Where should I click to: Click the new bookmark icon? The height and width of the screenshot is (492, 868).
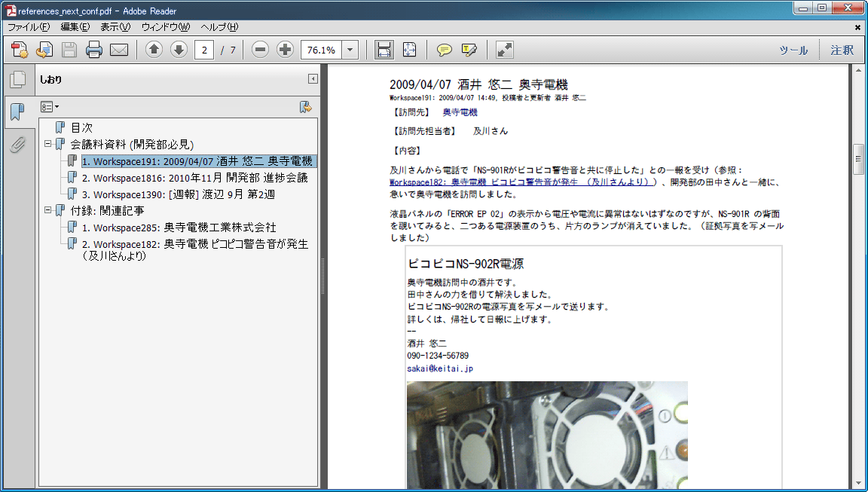[x=305, y=107]
